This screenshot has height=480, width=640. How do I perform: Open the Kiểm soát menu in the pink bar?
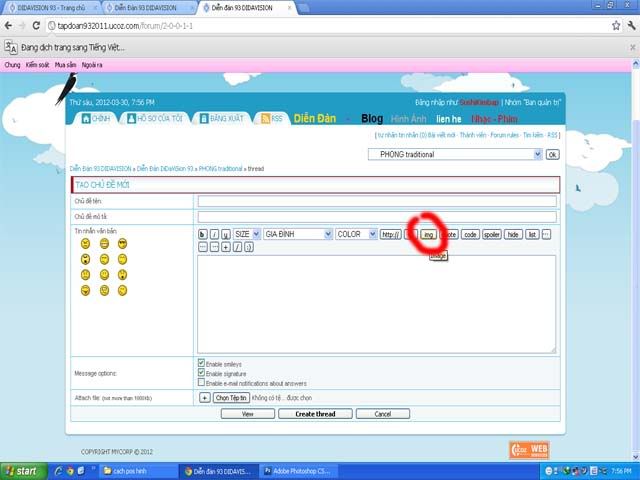(37, 65)
